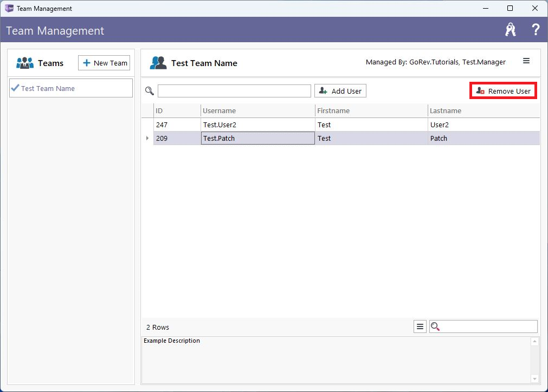548x392 pixels.
Task: Click the red magnifier icon in grid search
Action: click(435, 326)
